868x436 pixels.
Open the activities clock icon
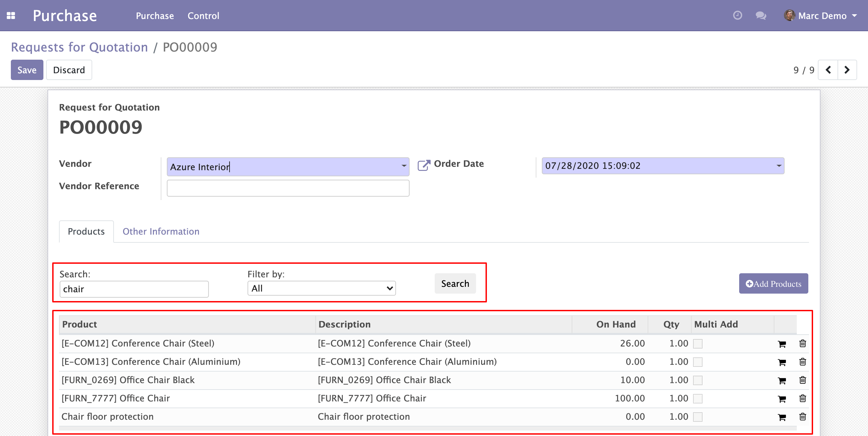pos(737,16)
